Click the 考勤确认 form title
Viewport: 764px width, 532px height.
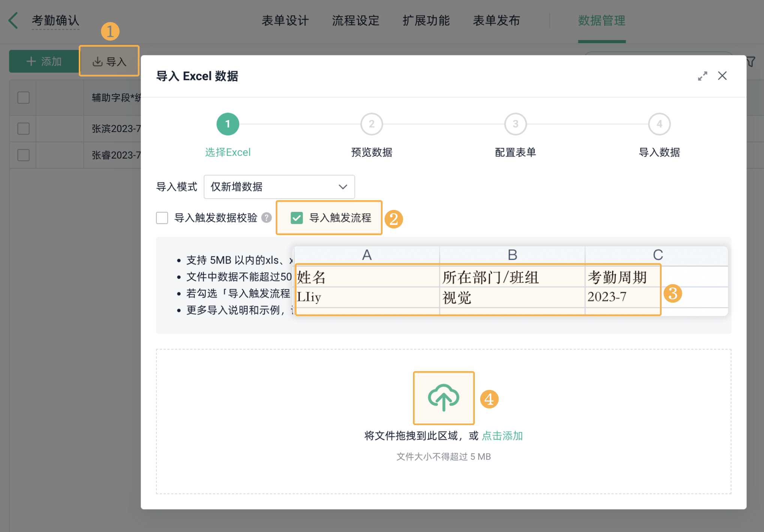[x=56, y=21]
